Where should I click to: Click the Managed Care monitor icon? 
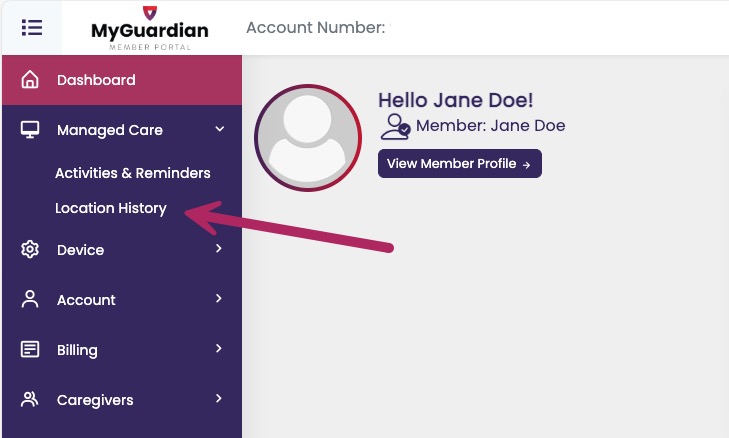[x=30, y=130]
